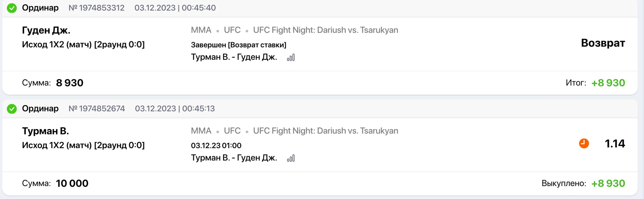
Task: Click the Выкуплено +8 930 amount
Action: click(x=608, y=183)
